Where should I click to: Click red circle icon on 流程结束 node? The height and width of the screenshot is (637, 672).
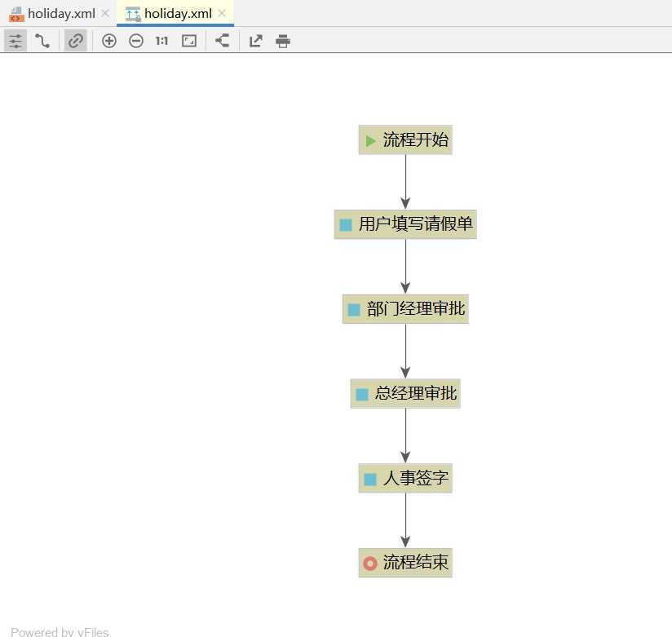click(x=370, y=564)
